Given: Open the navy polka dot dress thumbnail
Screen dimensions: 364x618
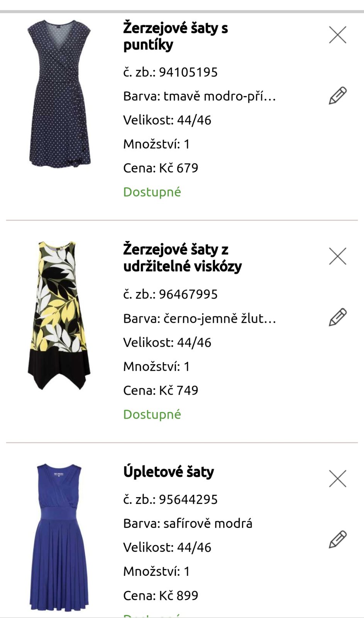Looking at the screenshot, I should [x=59, y=94].
